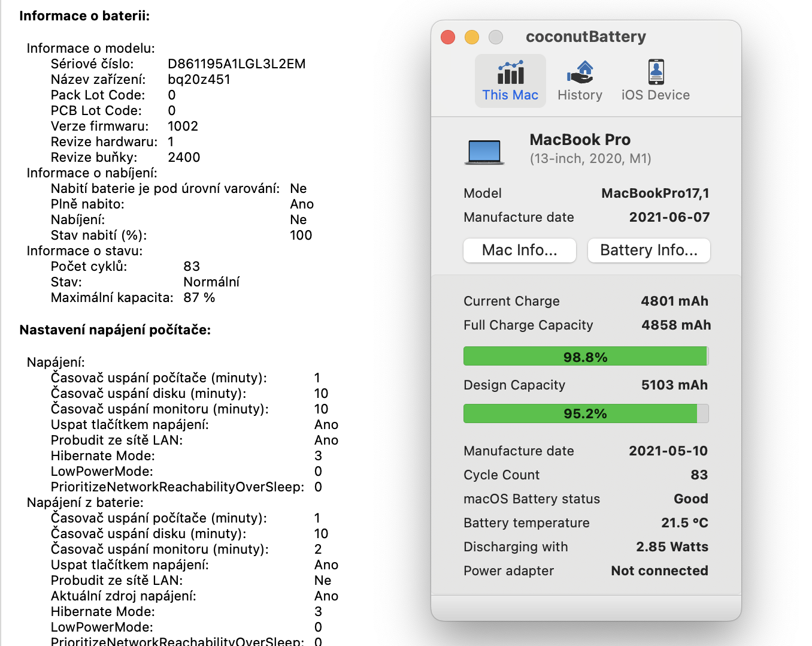Click the MacBookPro17,1 model value
The image size is (812, 646).
655,193
